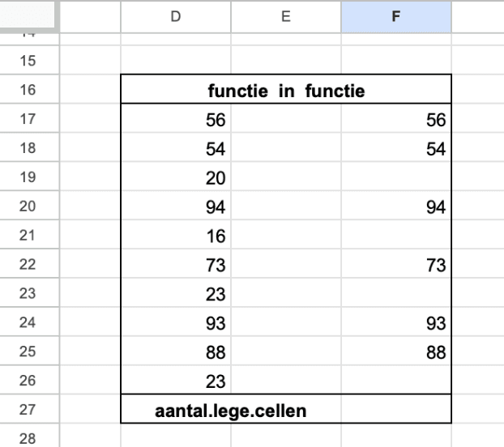The width and height of the screenshot is (504, 447).
Task: Click the highlighted column F header
Action: (395, 17)
